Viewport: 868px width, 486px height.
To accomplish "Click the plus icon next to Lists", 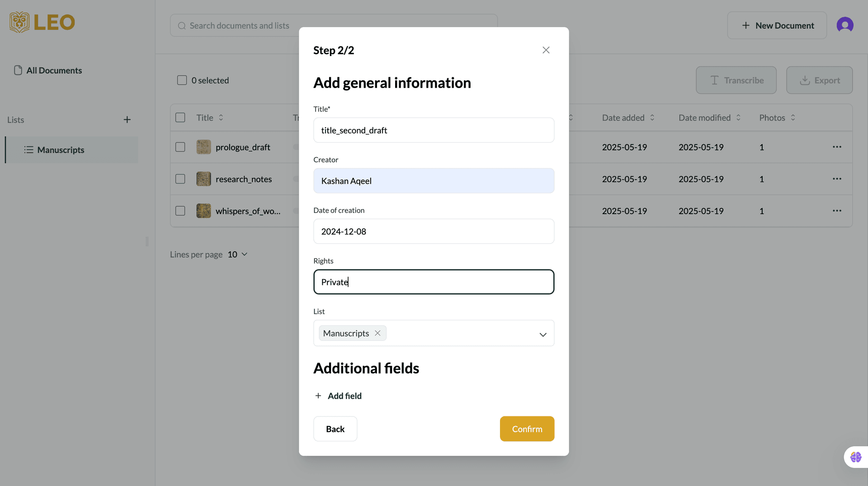I will click(x=127, y=120).
